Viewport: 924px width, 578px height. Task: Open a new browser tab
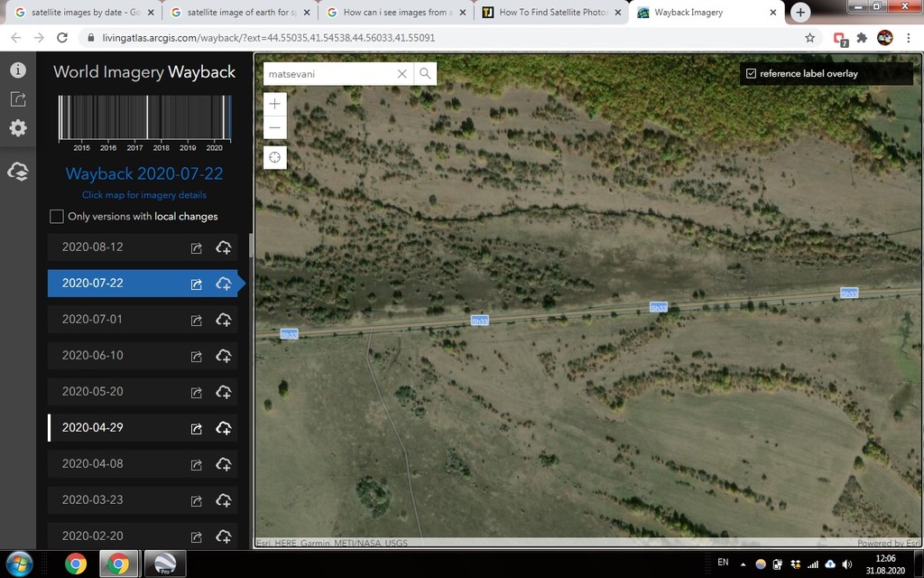800,13
